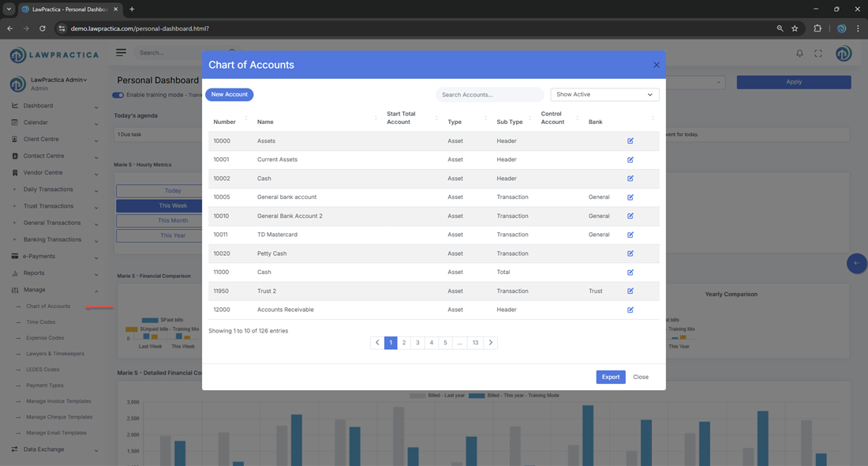This screenshot has height=466, width=868.
Task: Click the fullscreen icon in header
Action: click(818, 53)
